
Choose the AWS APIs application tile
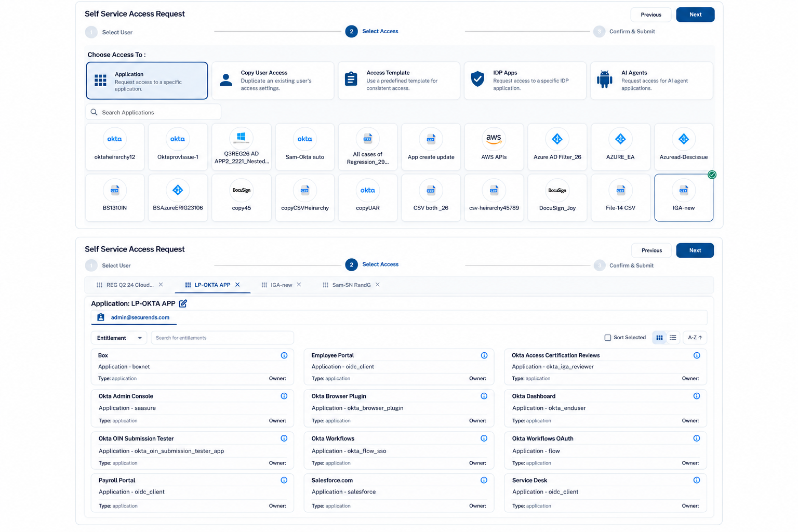(x=494, y=147)
